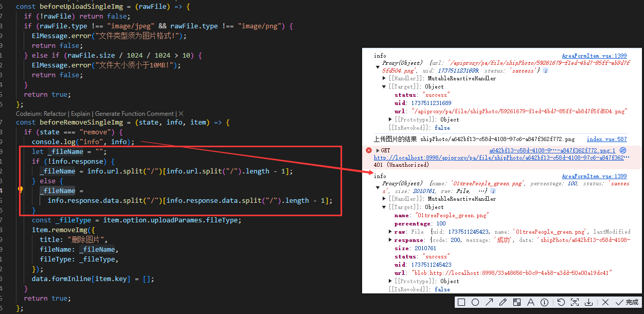
Task: Select the rectangle annotation tool
Action: click(461, 302)
